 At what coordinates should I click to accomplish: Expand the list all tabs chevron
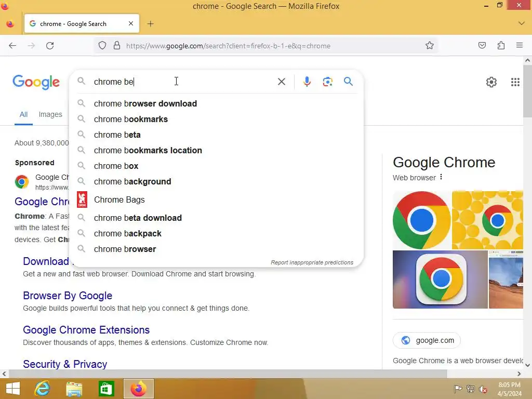click(x=522, y=23)
